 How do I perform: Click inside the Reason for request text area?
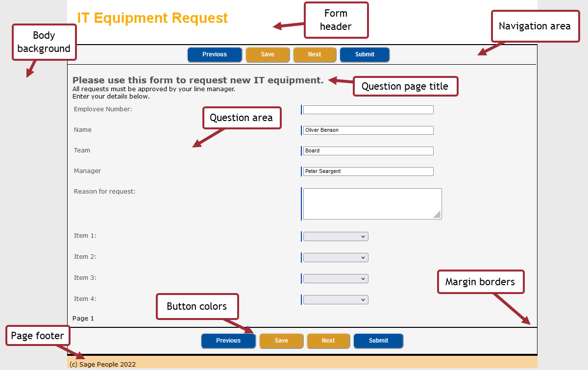tap(372, 203)
